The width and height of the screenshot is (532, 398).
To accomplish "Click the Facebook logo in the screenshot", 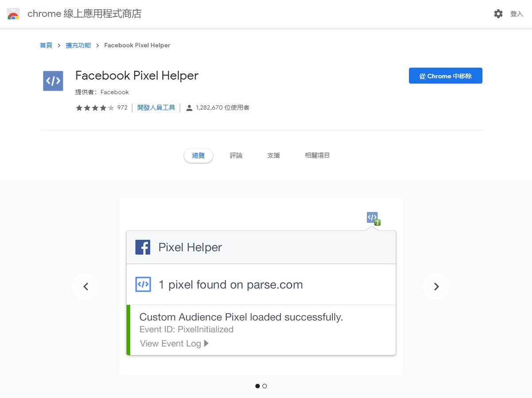I will [143, 247].
